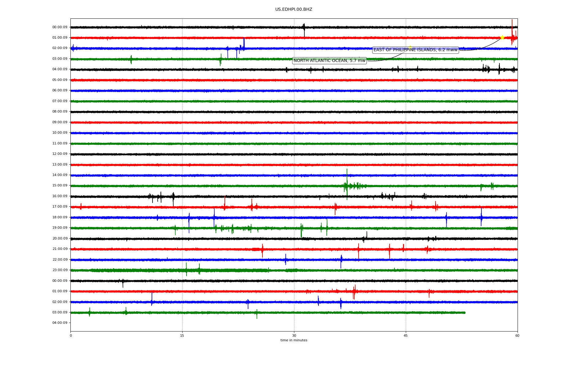This screenshot has height=368, width=588.
Task: Click the large red spike ending the second trace
Action: click(512, 32)
